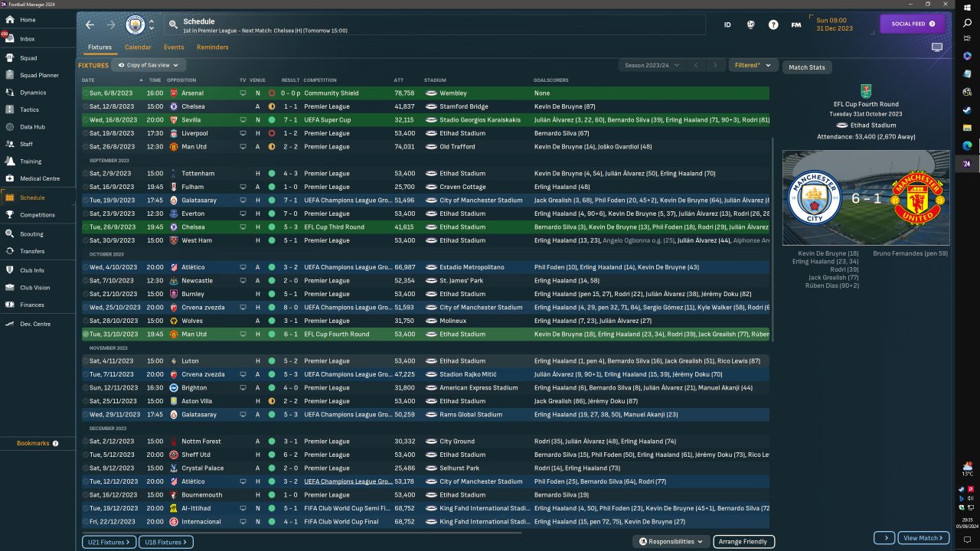Screen dimensions: 980x551
Task: Click the monitor icon below Social Feed
Action: click(937, 47)
